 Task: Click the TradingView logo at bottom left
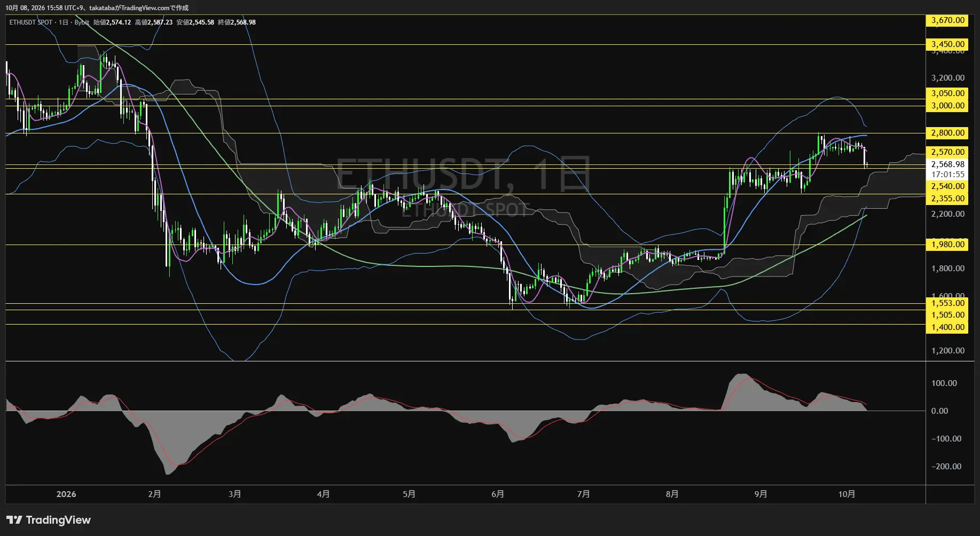click(x=49, y=520)
